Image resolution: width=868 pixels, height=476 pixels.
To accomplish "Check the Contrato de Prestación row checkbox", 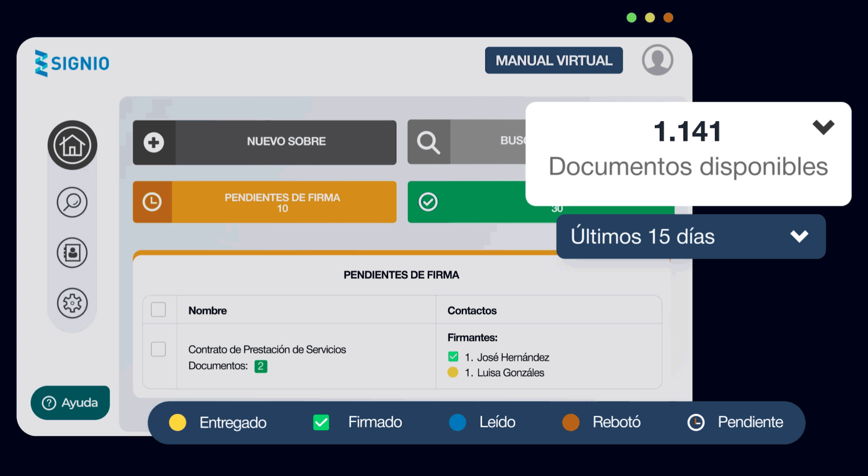I will [158, 349].
